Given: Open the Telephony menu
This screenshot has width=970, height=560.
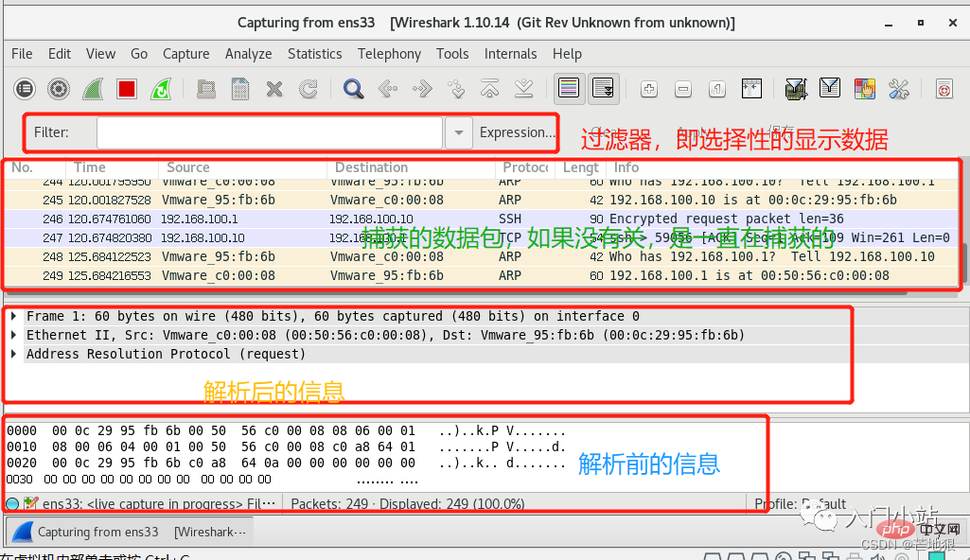Looking at the screenshot, I should click(x=389, y=54).
